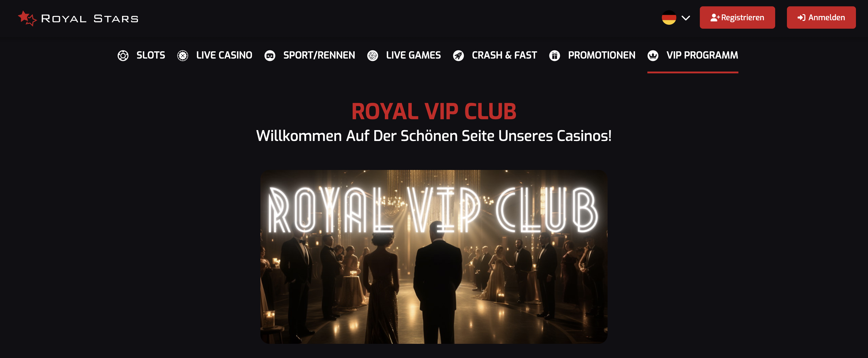The height and width of the screenshot is (358, 868).
Task: Click the Live Casino roulette icon
Action: pyautogui.click(x=183, y=55)
